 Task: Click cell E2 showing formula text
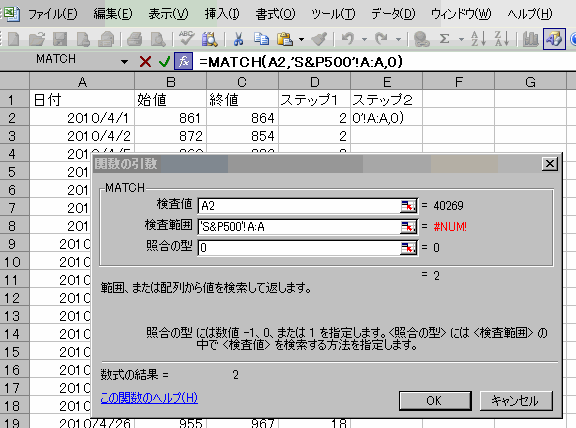(387, 118)
